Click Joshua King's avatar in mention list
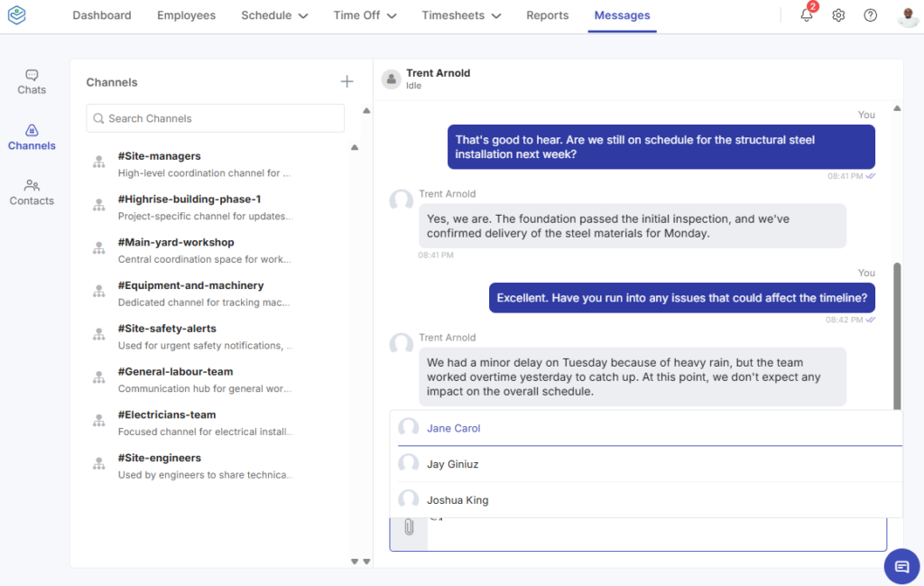The height and width of the screenshot is (586, 924). click(409, 500)
